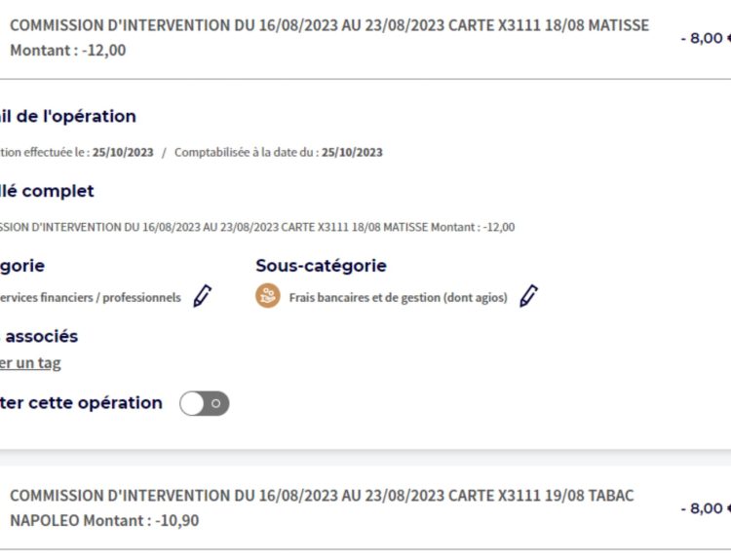
Task: Click the 'Libellé complet' heading
Action: tap(47, 191)
